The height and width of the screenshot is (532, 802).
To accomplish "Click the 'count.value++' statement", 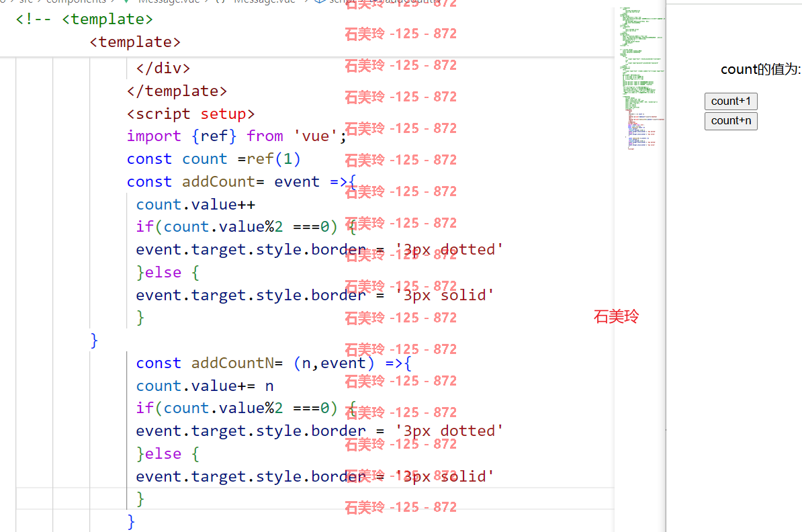I will pos(195,205).
